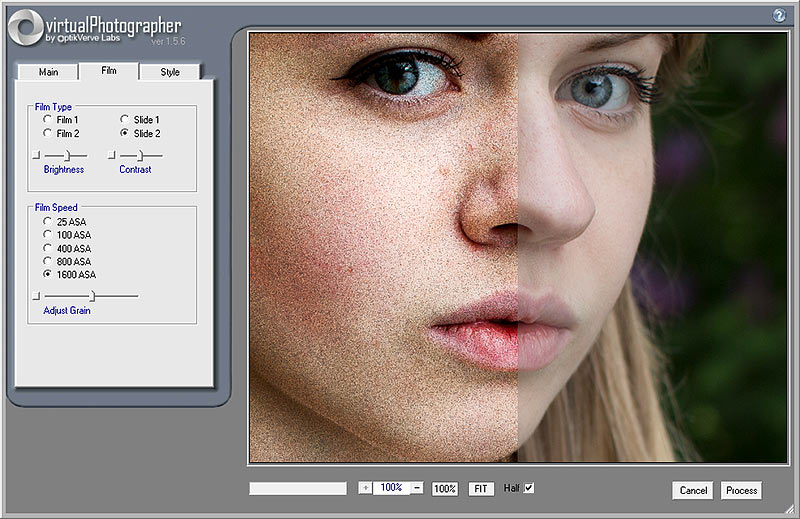The image size is (800, 519).
Task: Pick the 25 ASA film speed
Action: (47, 222)
